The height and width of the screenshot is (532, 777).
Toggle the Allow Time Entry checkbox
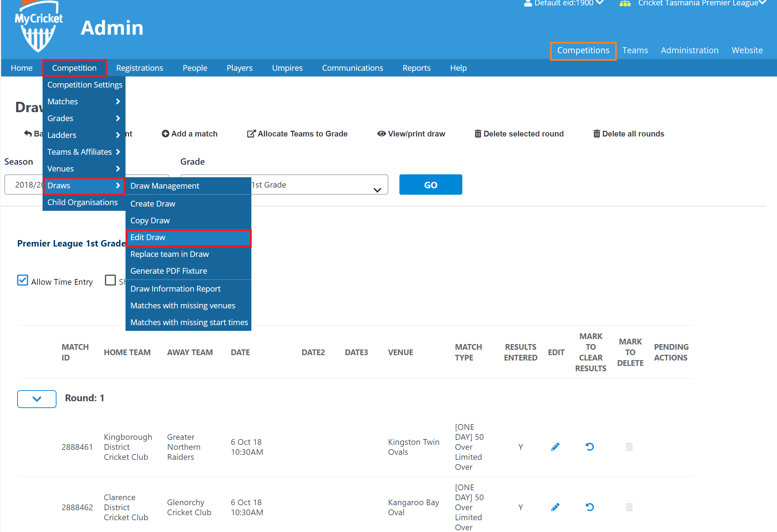click(23, 280)
